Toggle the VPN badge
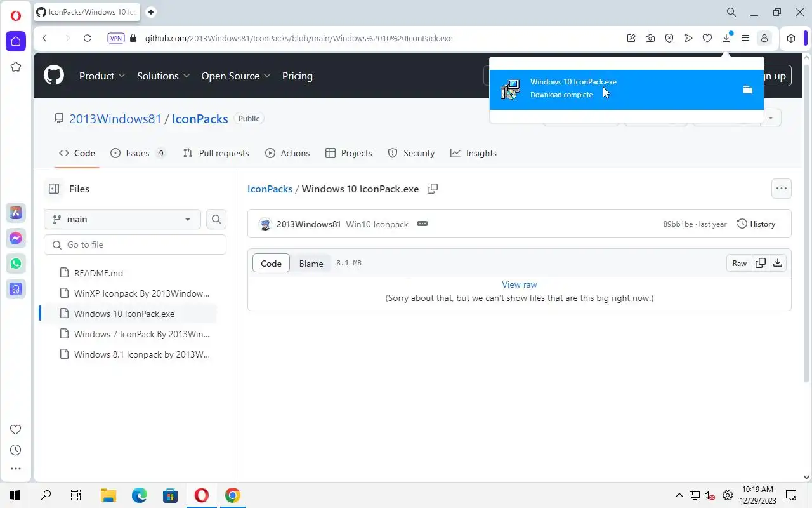 (116, 38)
